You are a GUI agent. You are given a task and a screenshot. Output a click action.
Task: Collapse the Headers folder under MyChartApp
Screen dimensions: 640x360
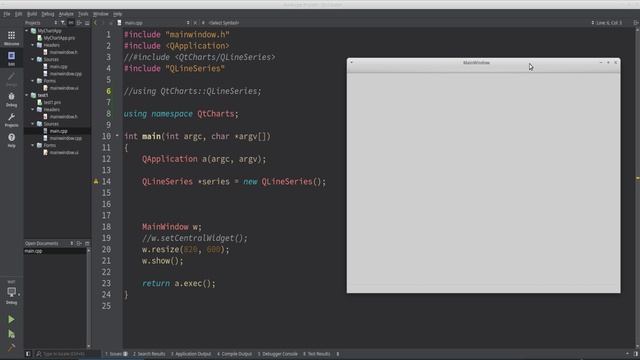[33, 45]
